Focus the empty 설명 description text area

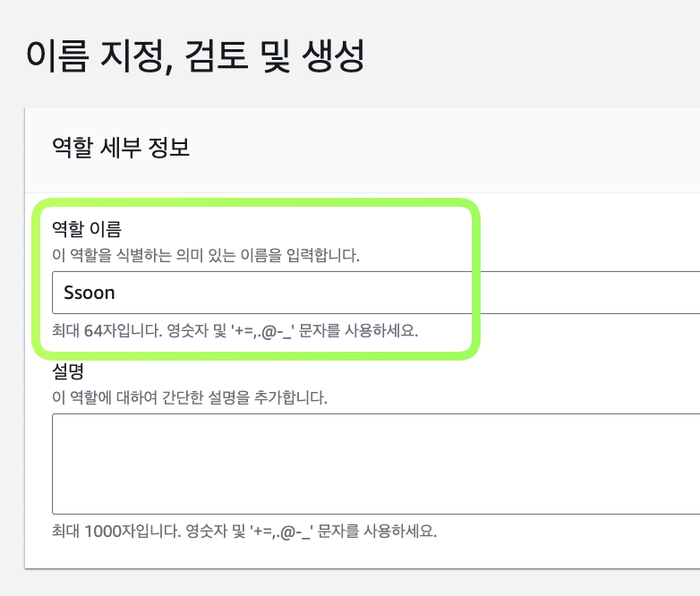tap(376, 464)
